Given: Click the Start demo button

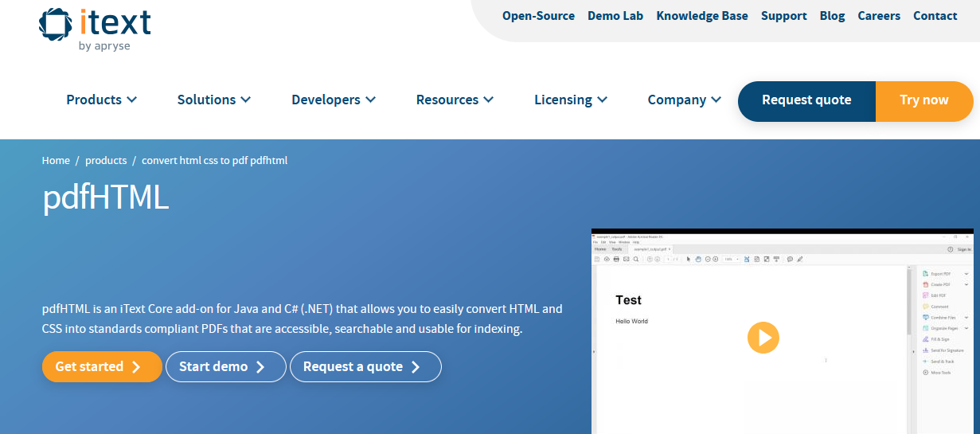Looking at the screenshot, I should pos(226,366).
